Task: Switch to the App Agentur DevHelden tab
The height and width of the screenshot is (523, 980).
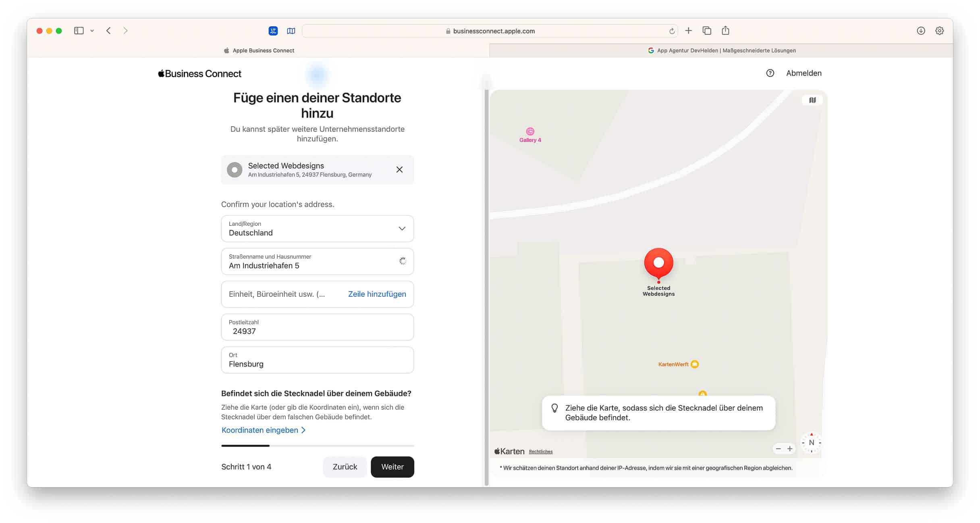Action: [721, 50]
